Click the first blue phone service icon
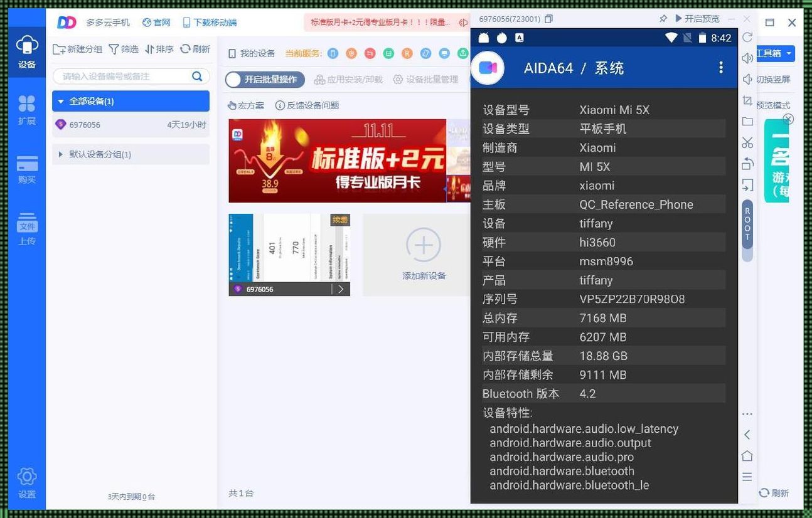The image size is (812, 518). coord(333,53)
